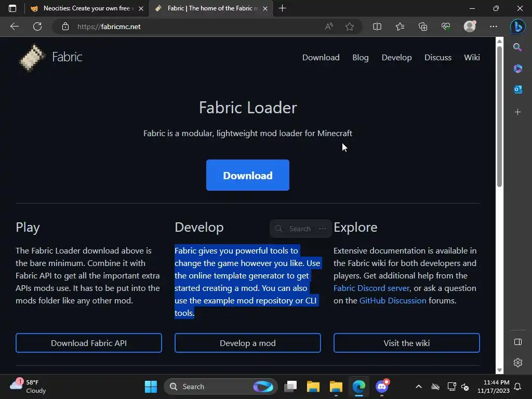This screenshot has height=399, width=532.
Task: Open the weather widget showing 58°F
Action: pos(28,387)
